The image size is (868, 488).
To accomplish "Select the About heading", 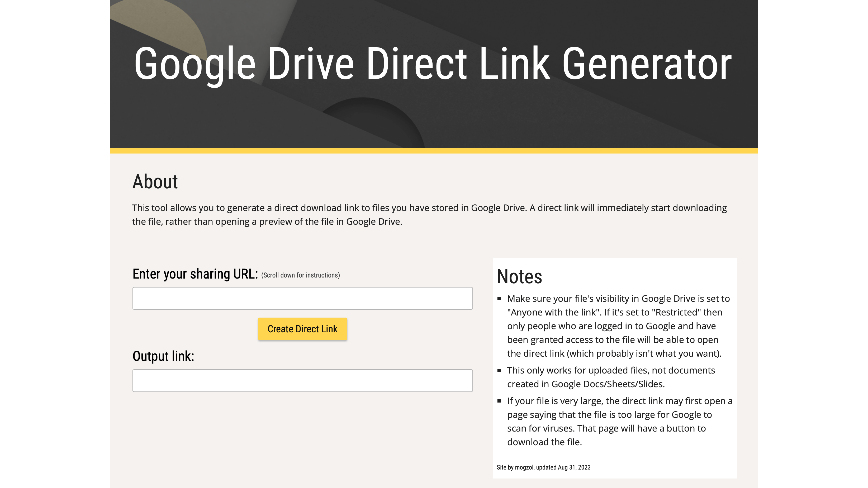I will pyautogui.click(x=155, y=182).
